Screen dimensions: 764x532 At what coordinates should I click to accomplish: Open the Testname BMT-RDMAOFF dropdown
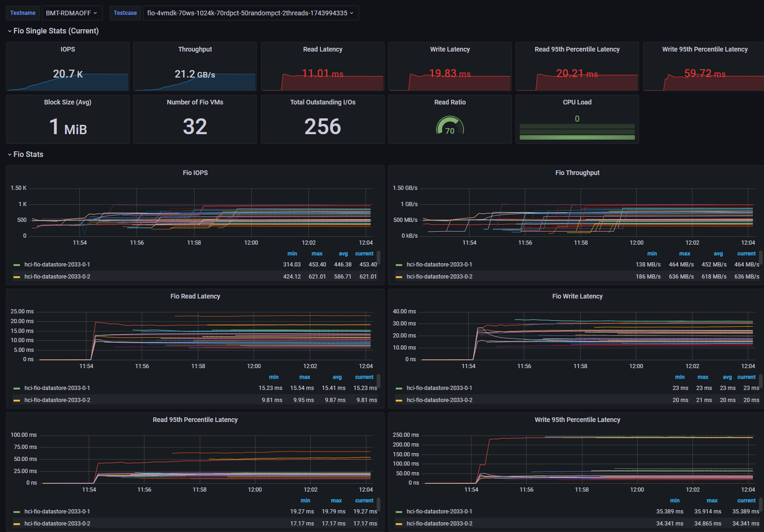pyautogui.click(x=72, y=13)
